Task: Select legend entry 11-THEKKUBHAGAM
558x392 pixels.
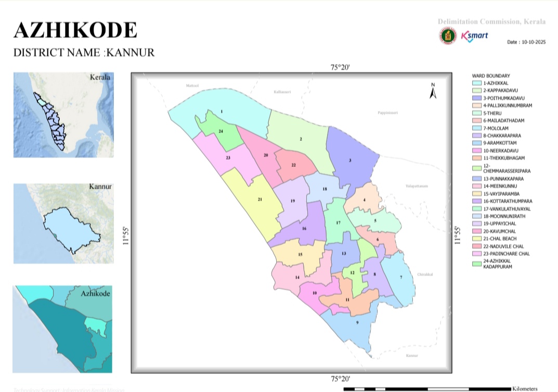Action: pyautogui.click(x=499, y=158)
